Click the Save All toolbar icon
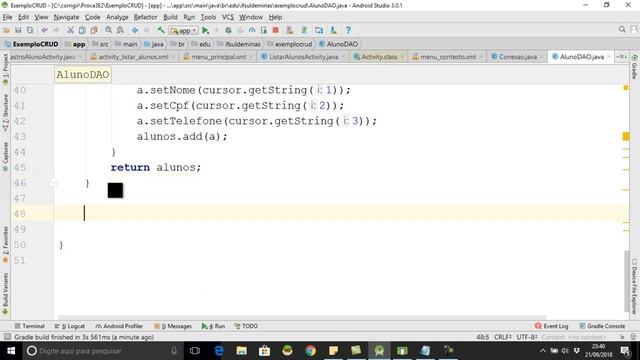640x360 pixels. coord(18,30)
